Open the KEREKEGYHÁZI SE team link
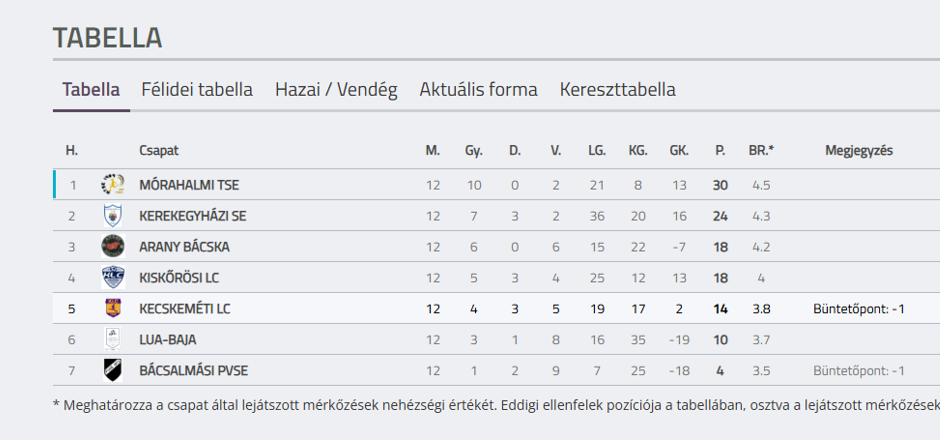The height and width of the screenshot is (440, 940). pyautogui.click(x=192, y=216)
